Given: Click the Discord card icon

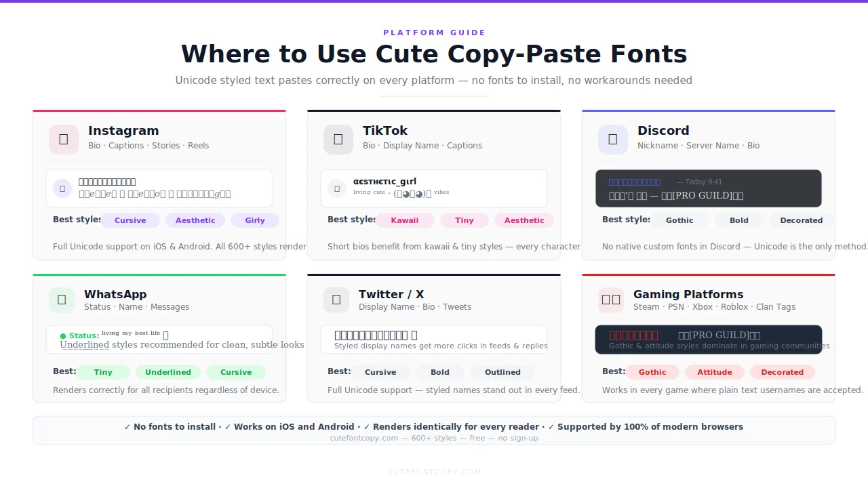Looking at the screenshot, I should (x=613, y=139).
